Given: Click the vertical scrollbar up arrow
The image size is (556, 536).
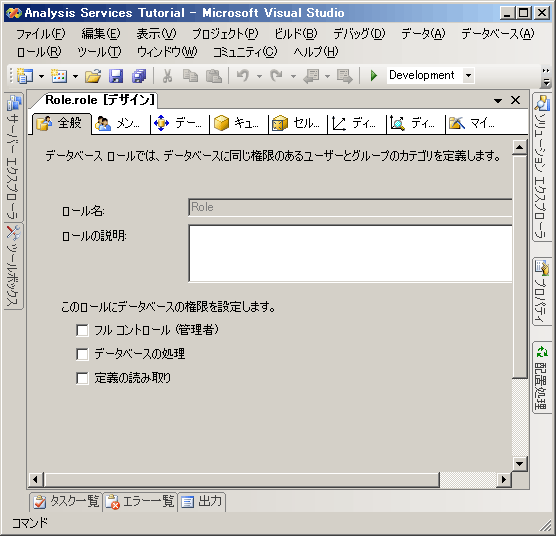Looking at the screenshot, I should click(519, 147).
